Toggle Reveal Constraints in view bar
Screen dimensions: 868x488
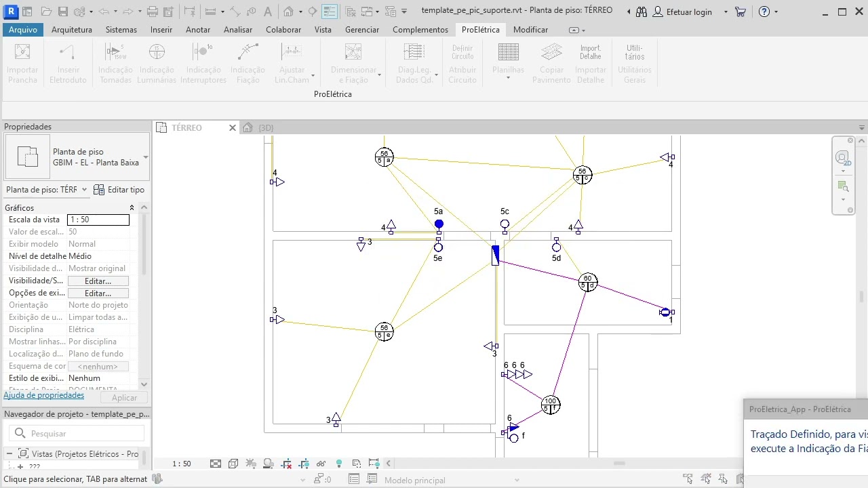click(374, 464)
